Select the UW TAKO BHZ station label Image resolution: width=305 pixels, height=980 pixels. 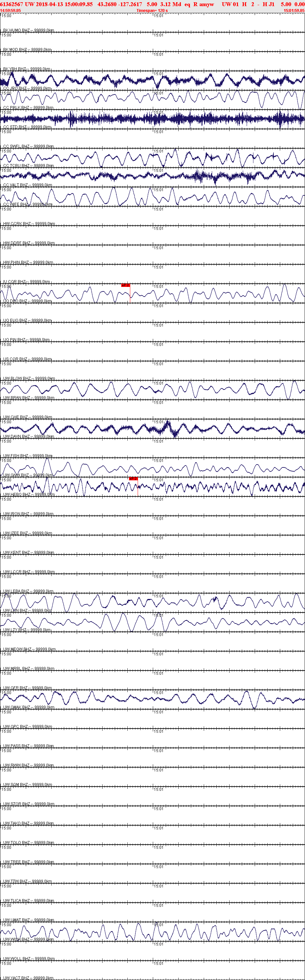(28, 823)
